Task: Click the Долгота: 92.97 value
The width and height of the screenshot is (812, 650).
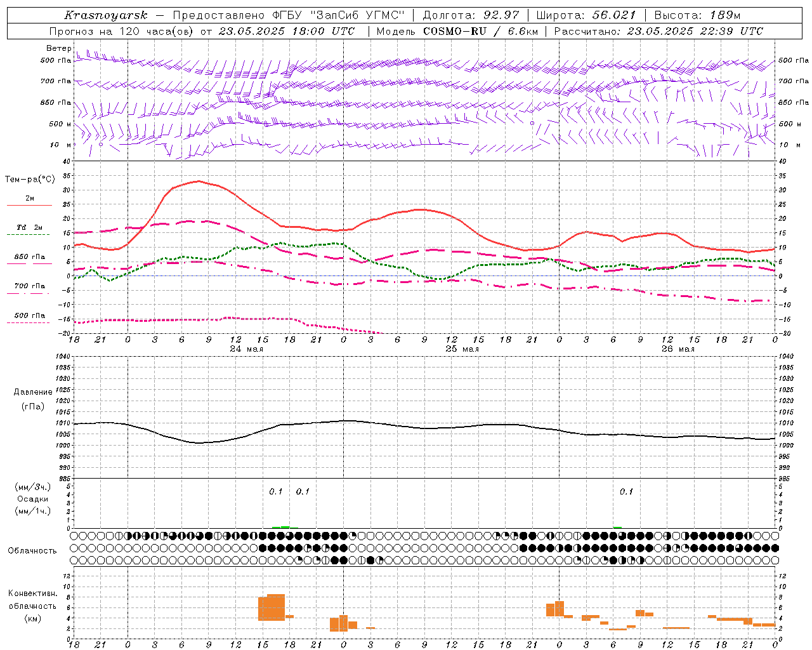Action: [x=471, y=15]
